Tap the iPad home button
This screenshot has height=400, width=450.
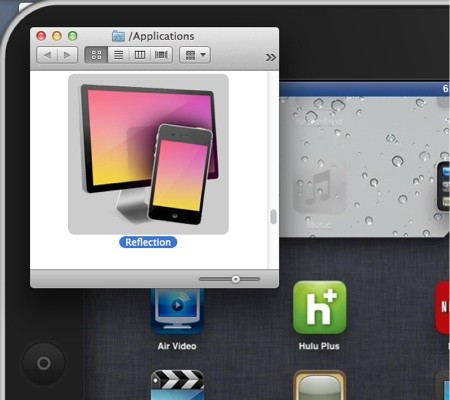pyautogui.click(x=44, y=363)
